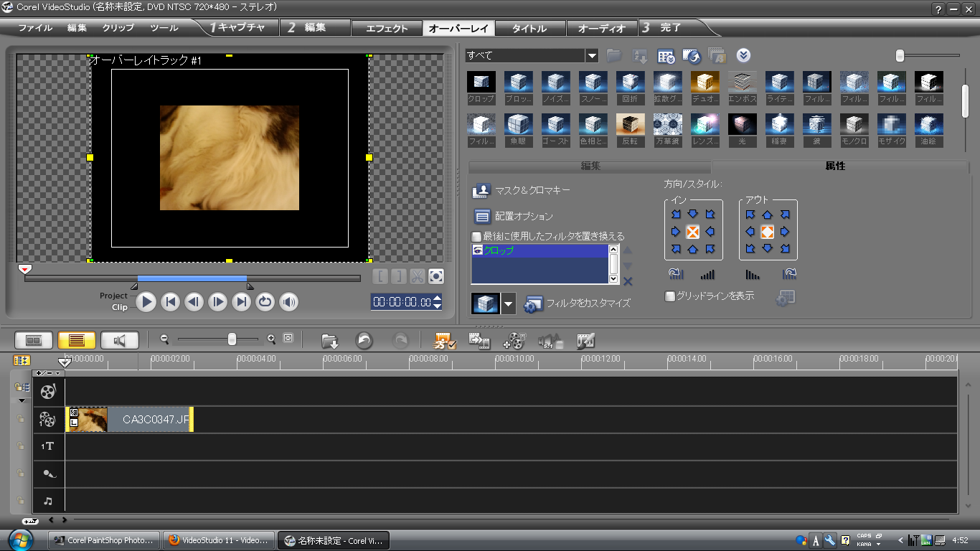Check 最後に使用したフィルタを置き換える option

coord(476,236)
